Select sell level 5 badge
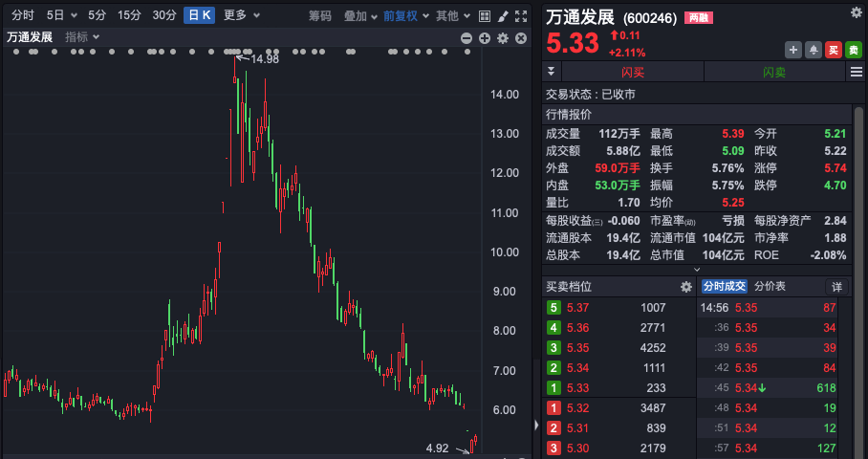 (x=553, y=308)
